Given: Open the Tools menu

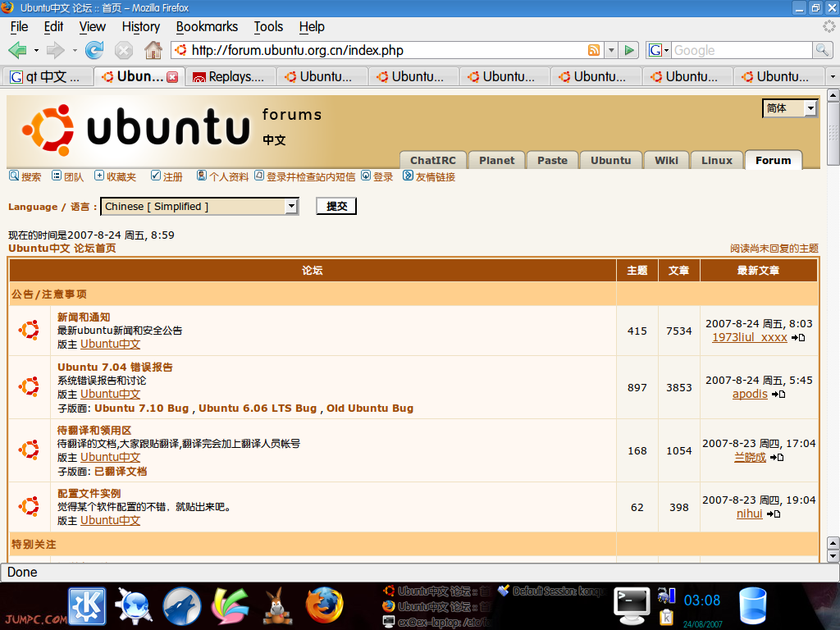Looking at the screenshot, I should pyautogui.click(x=268, y=27).
